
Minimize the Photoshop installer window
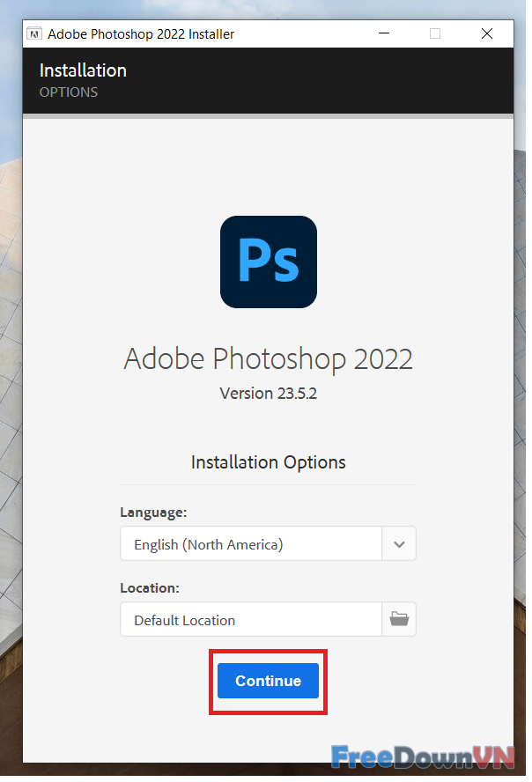[x=384, y=34]
